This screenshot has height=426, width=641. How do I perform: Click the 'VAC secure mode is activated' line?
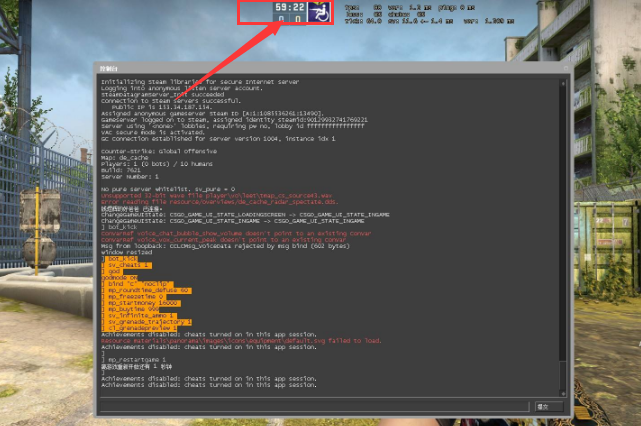click(x=153, y=132)
